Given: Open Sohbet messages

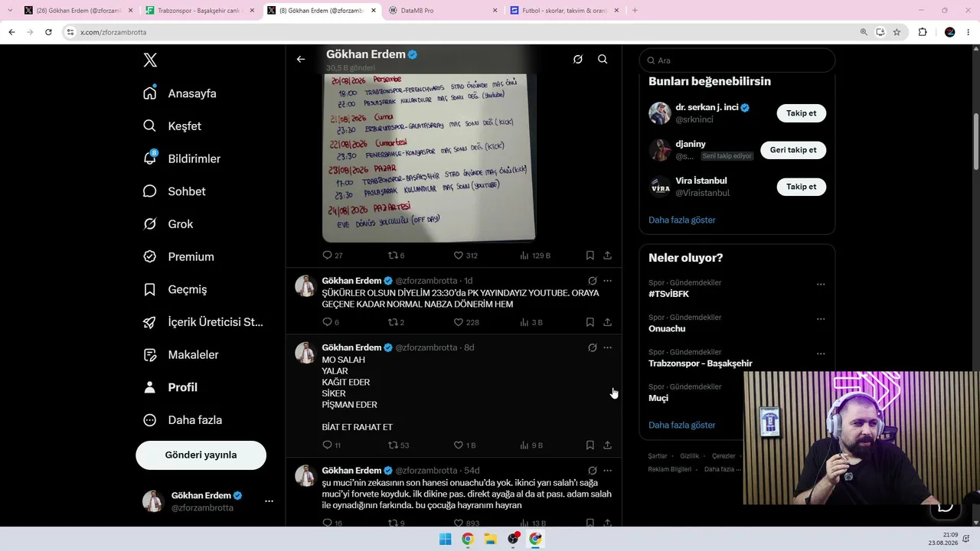Looking at the screenshot, I should 174,191.
